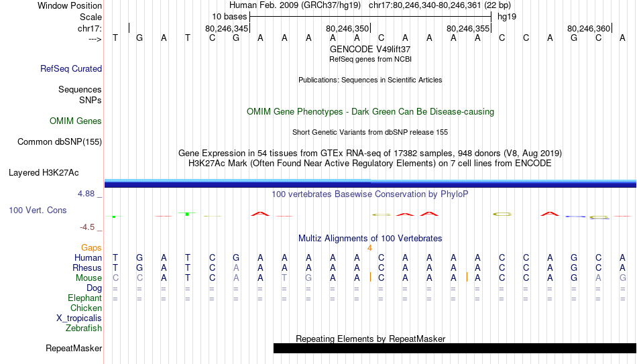Viewport: 637px width, 364px height.
Task: Click the RepeatMasker track label
Action: [74, 348]
